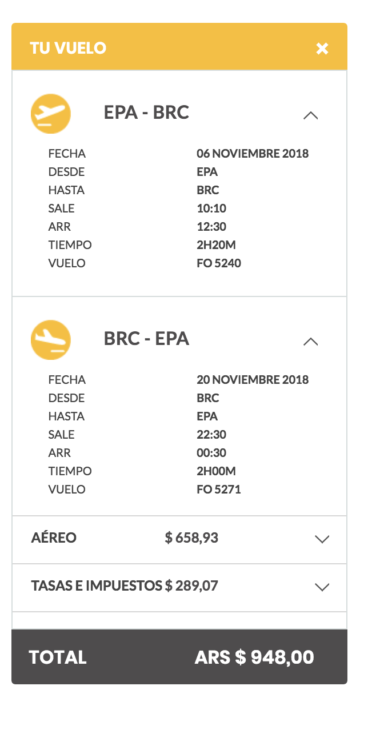Click the return departure time 22:30
The height and width of the screenshot is (730, 392).
pyautogui.click(x=211, y=435)
